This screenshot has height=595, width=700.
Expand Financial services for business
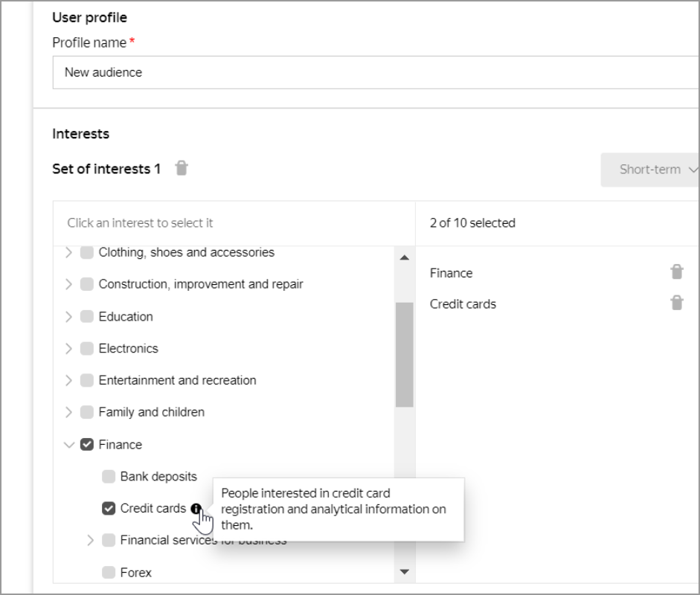[x=91, y=541]
